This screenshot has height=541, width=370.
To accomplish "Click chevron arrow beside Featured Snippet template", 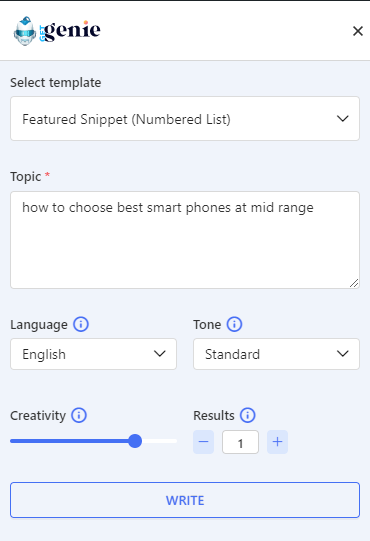I will pos(343,119).
